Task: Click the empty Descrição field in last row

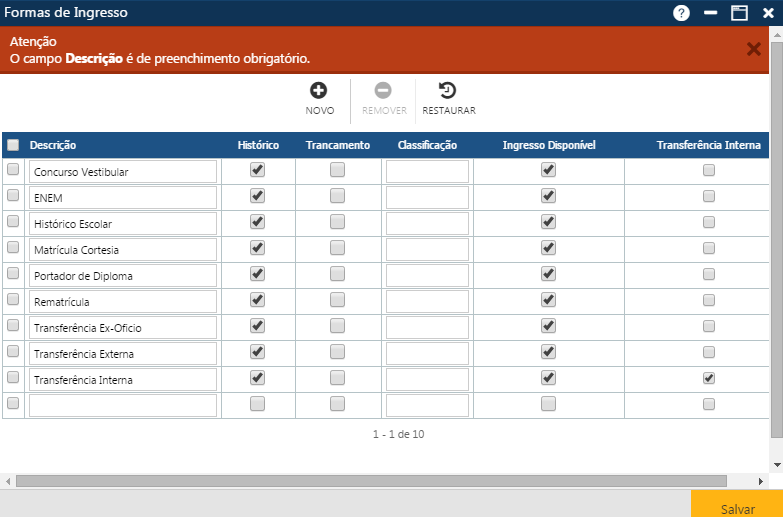Action: (x=122, y=405)
